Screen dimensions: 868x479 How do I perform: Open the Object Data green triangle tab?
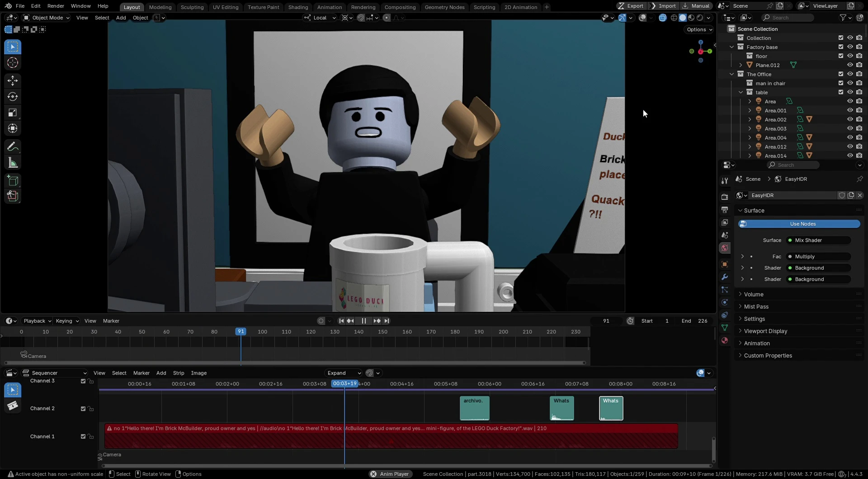coord(725,328)
